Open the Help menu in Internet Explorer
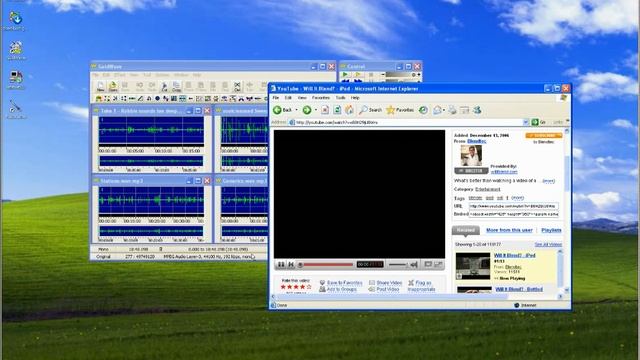The height and width of the screenshot is (360, 640). coord(355,98)
